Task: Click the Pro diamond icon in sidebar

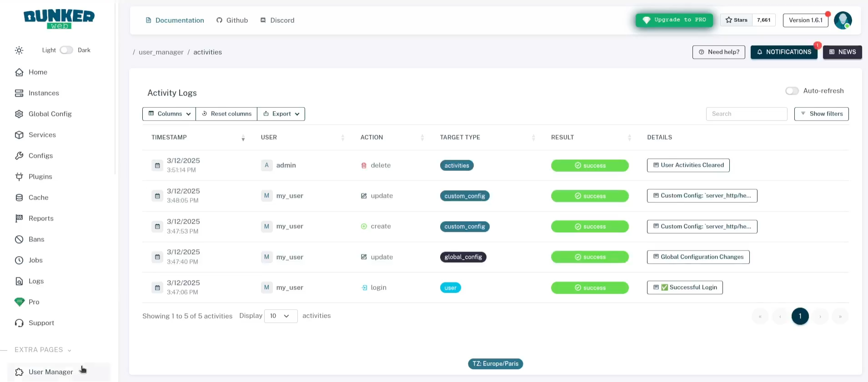Action: coord(19,302)
